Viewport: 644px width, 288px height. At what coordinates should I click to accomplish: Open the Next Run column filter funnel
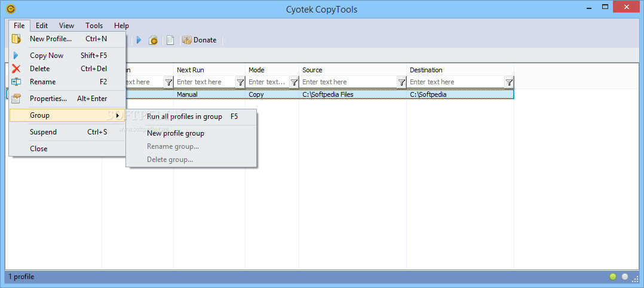tap(240, 82)
